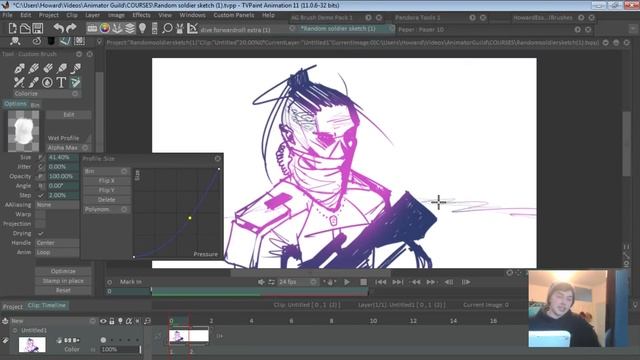Undo the last action with the arrow icon
The image size is (640, 360).
point(58,28)
